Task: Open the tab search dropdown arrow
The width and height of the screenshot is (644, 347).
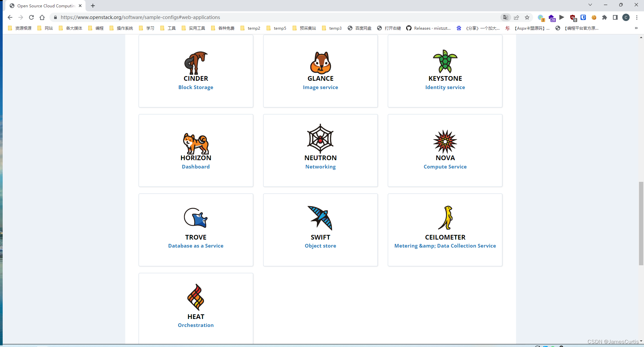Action: click(x=590, y=5)
